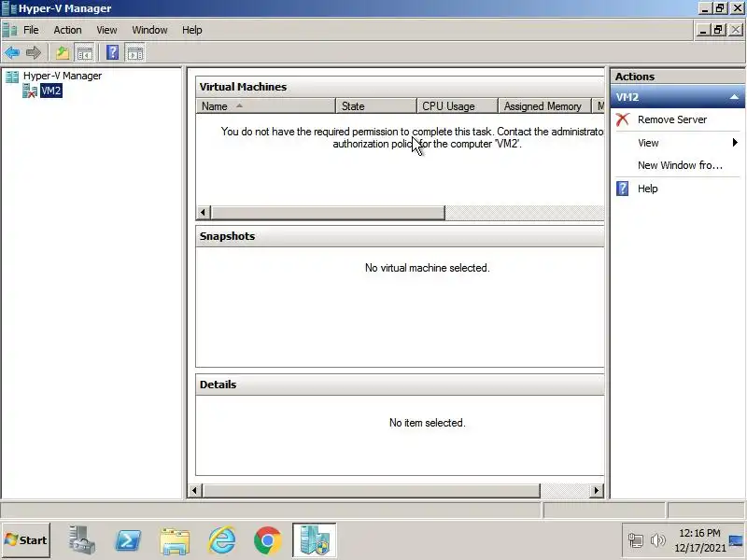
Task: Restore the inner MDI child window
Action: (718, 30)
